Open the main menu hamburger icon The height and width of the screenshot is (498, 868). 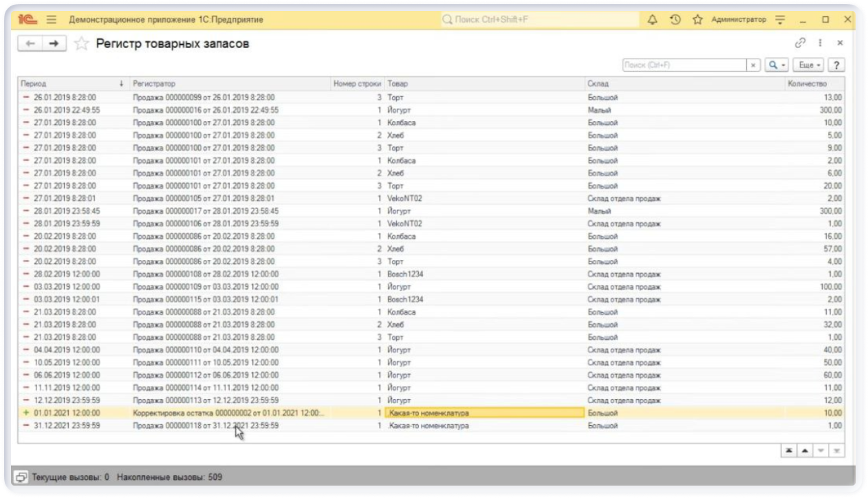(x=52, y=19)
